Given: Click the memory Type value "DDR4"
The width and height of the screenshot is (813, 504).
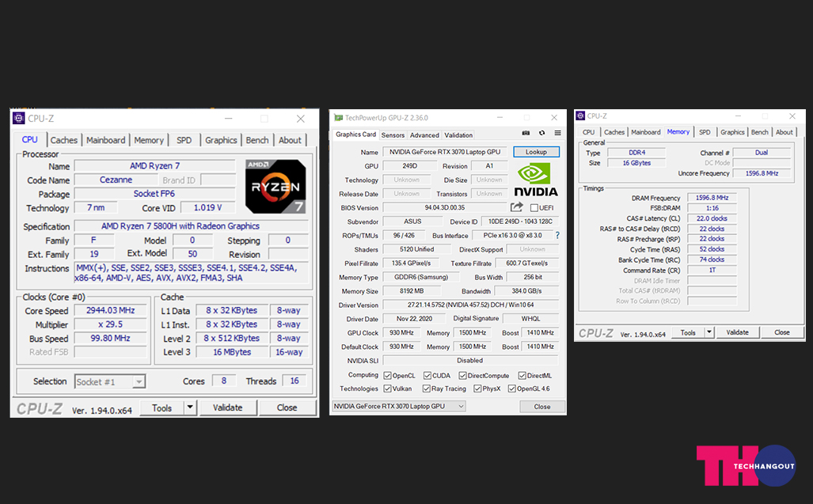Looking at the screenshot, I should click(636, 153).
